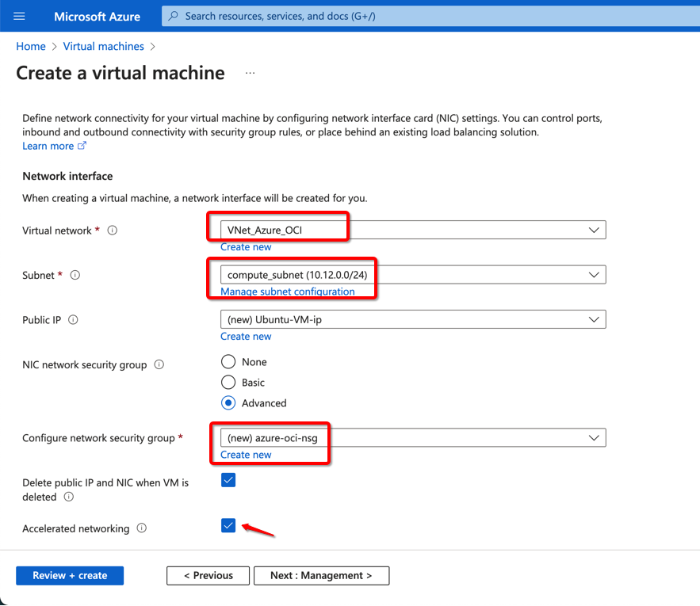Screen dimensions: 700x606
Task: Go to Home breadcrumb
Action: tap(31, 47)
